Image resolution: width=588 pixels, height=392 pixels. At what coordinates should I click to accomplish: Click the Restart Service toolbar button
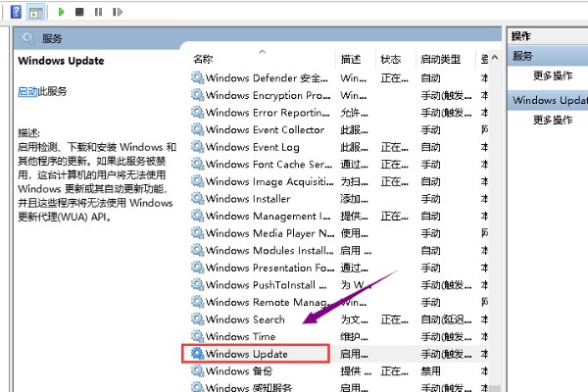pyautogui.click(x=118, y=12)
